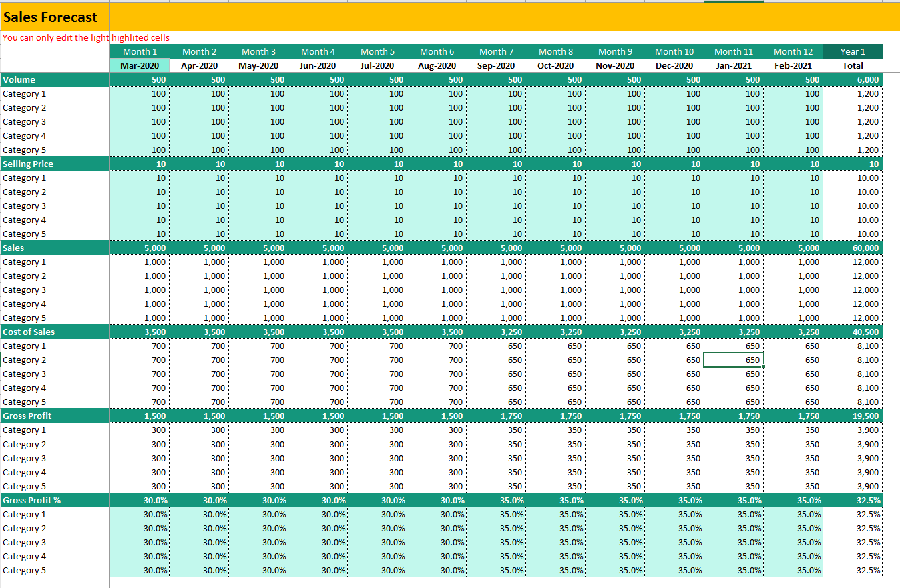Select Volume Category 3 cell under Jul-2020
Screen dimensions: 900x588
pos(378,121)
